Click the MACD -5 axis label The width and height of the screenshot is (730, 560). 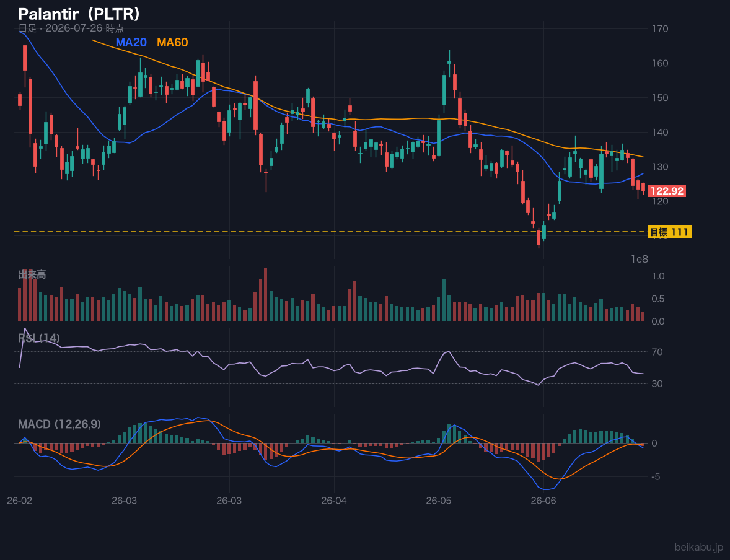(x=656, y=476)
